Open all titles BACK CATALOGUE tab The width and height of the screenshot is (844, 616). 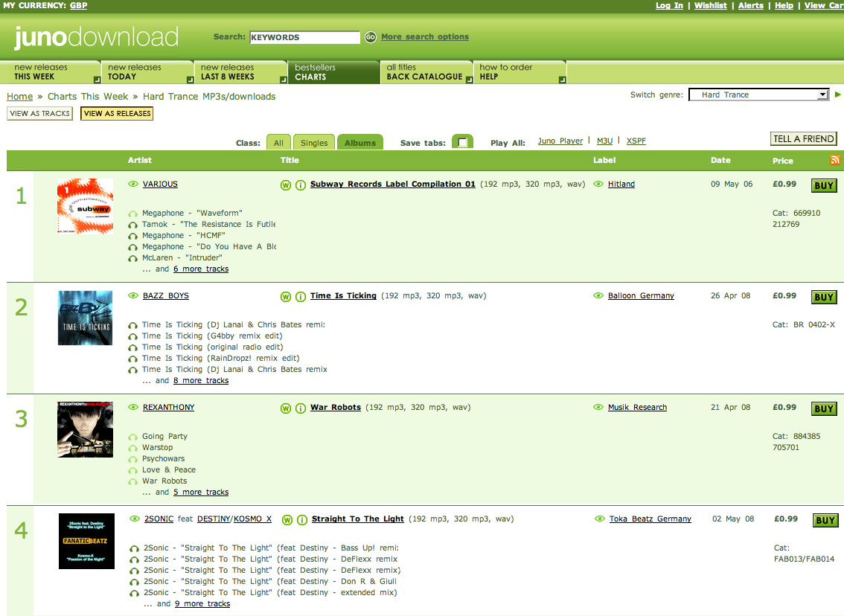(427, 72)
